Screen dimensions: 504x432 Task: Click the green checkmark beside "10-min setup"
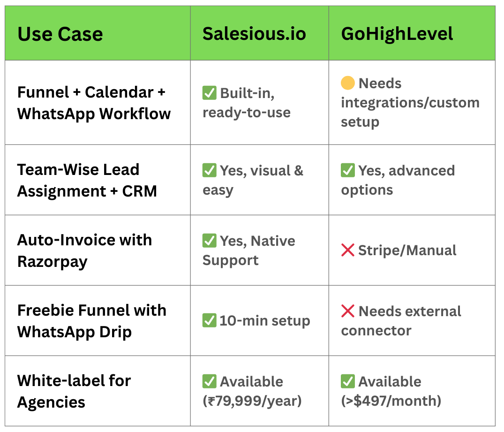[209, 321]
